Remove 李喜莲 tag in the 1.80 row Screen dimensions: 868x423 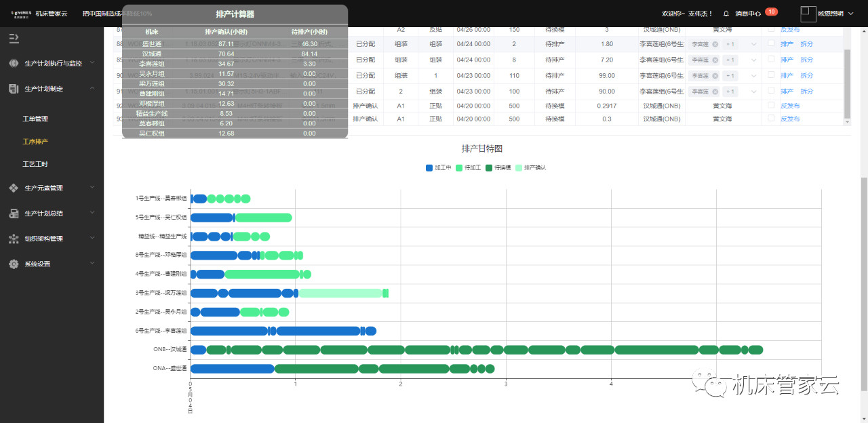point(715,44)
